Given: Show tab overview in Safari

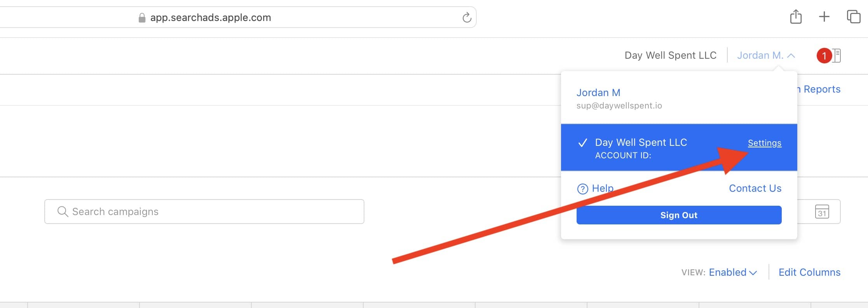Looking at the screenshot, I should [853, 17].
